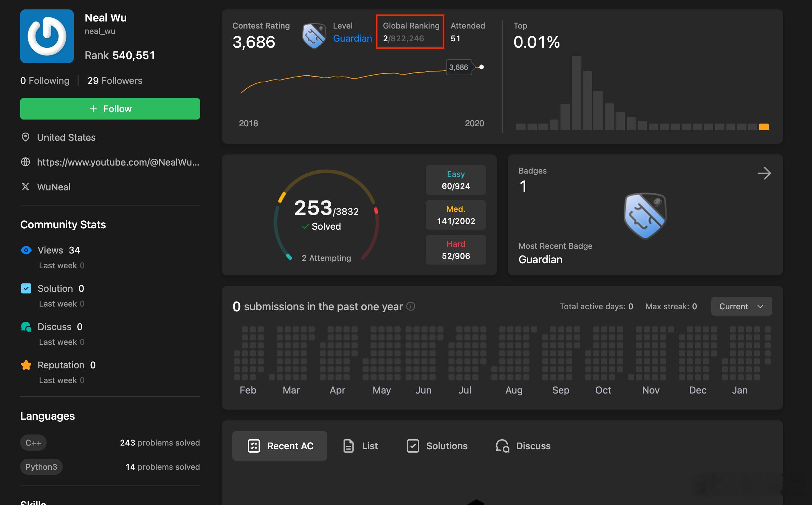Image resolution: width=812 pixels, height=505 pixels.
Task: Click the 3,686 rating point on chart
Action: [x=481, y=67]
